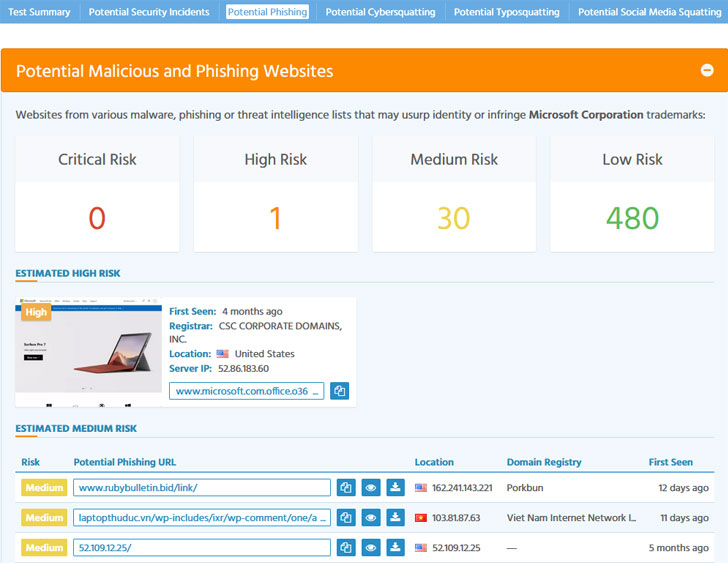Screen dimensions: 728x563
Task: Click the US flag beside United States location
Action: coord(222,354)
